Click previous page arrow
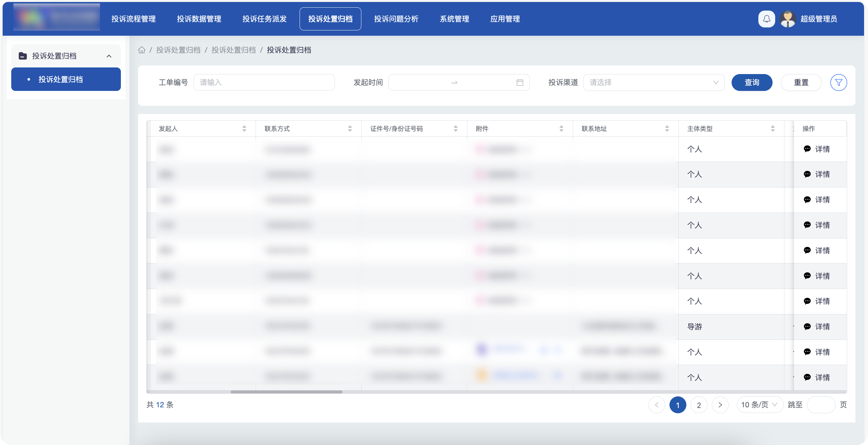 pos(656,405)
